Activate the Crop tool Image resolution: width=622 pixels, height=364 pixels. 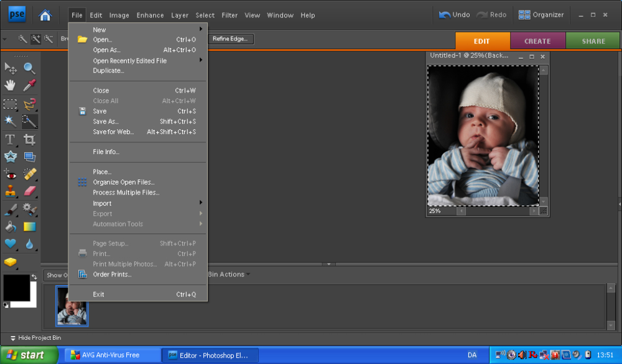click(x=29, y=139)
